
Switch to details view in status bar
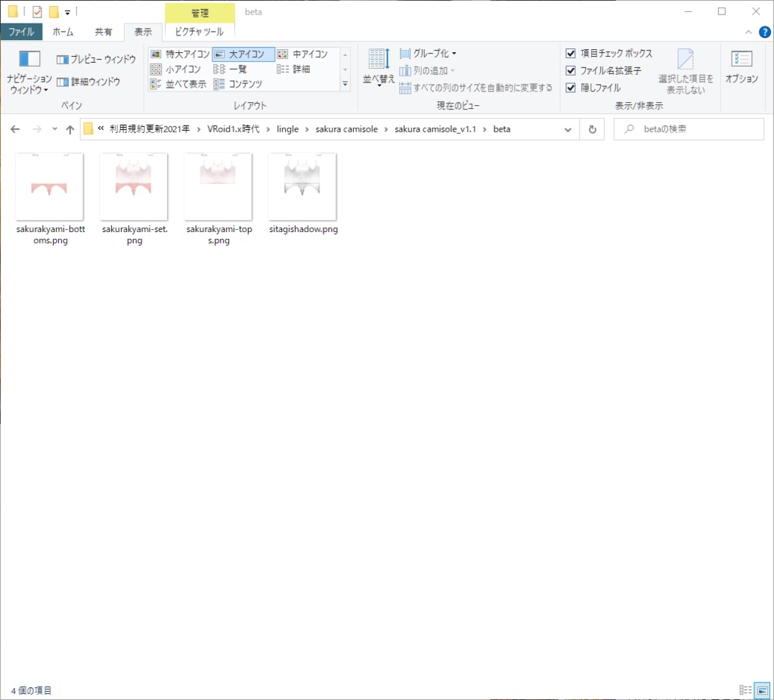(745, 690)
